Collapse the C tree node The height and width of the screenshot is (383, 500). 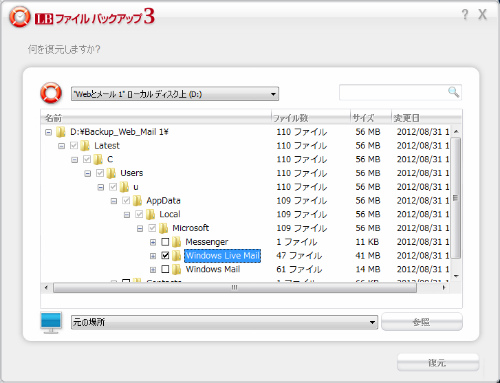point(75,160)
